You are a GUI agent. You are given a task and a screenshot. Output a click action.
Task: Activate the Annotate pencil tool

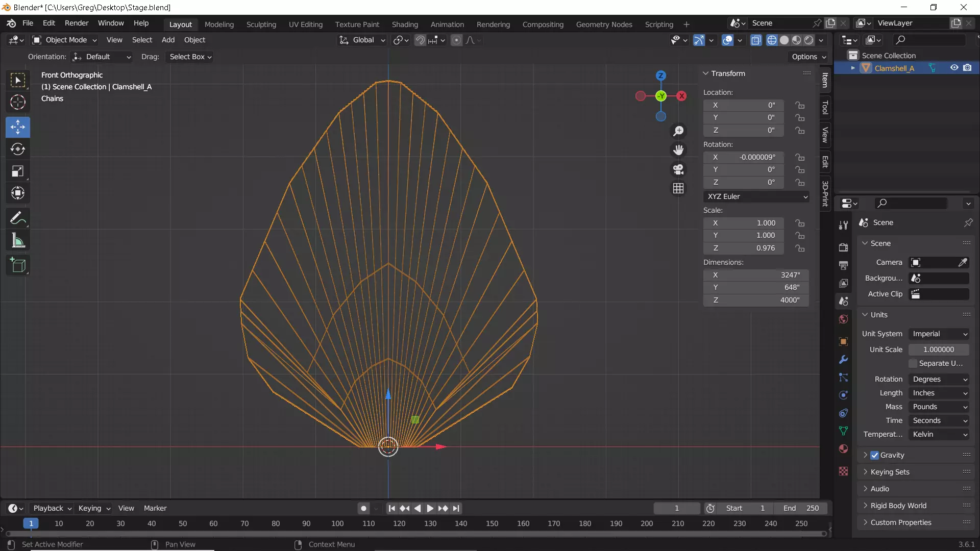coord(18,218)
